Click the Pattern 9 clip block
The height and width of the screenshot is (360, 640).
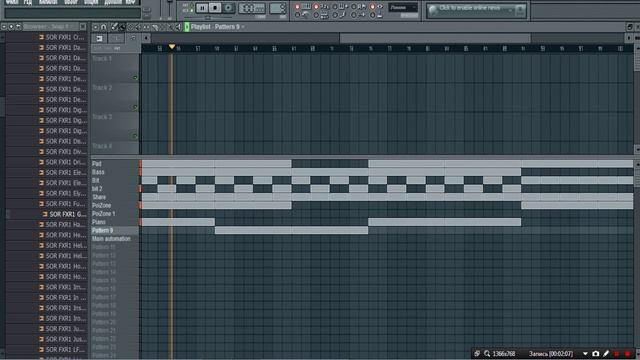pos(291,231)
